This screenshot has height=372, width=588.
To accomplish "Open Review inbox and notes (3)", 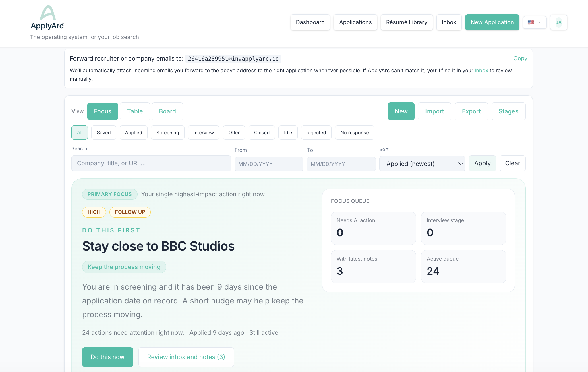I will pyautogui.click(x=186, y=357).
